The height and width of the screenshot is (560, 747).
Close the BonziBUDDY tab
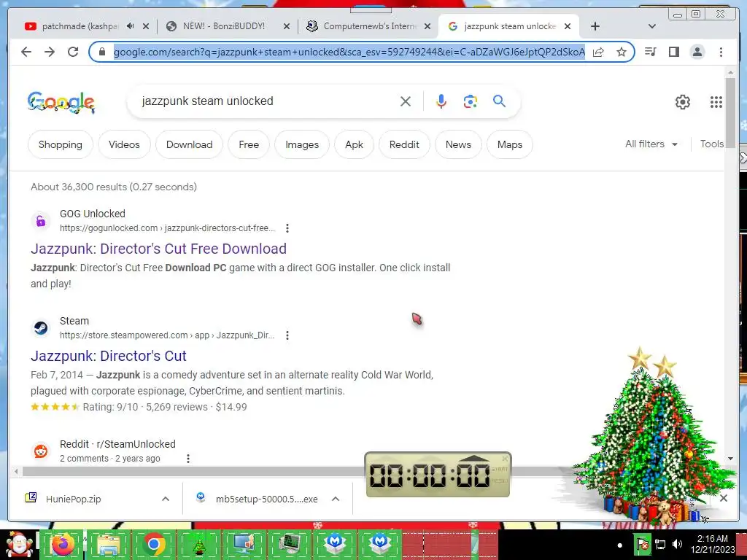click(x=286, y=27)
